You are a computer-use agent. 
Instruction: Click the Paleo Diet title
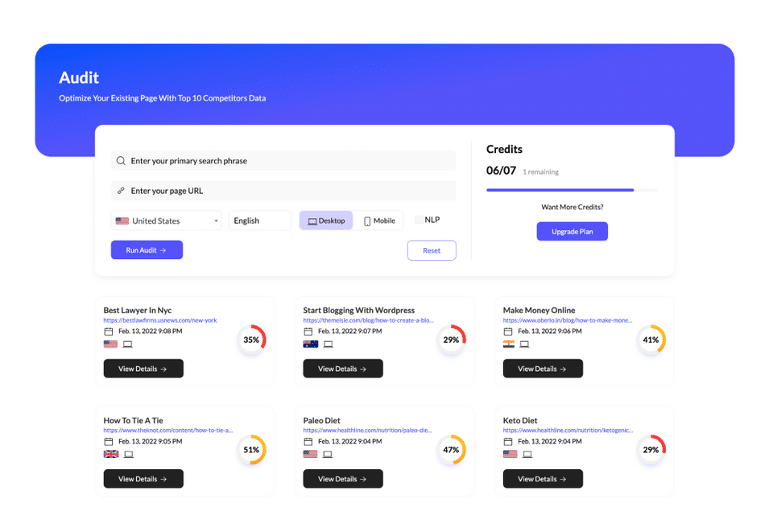[x=321, y=421]
